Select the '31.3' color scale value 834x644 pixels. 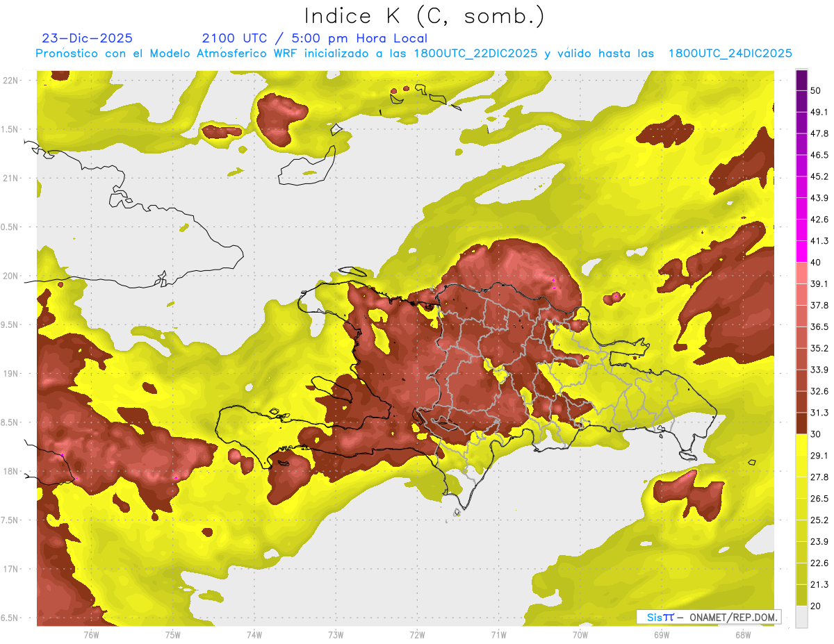pyautogui.click(x=819, y=413)
